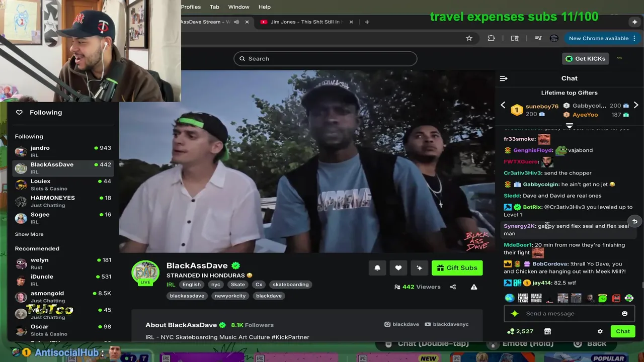Show next top gifters
Viewport: 644px width, 362px height.
pos(636,105)
